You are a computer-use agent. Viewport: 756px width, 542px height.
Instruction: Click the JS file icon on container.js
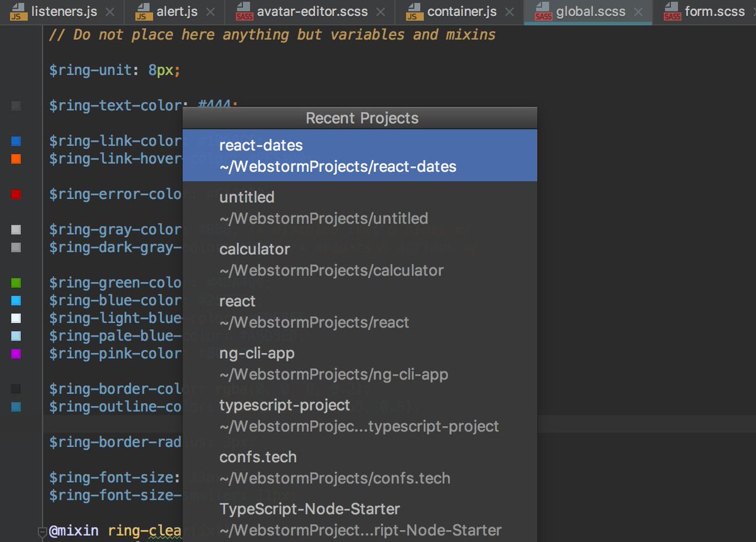415,11
